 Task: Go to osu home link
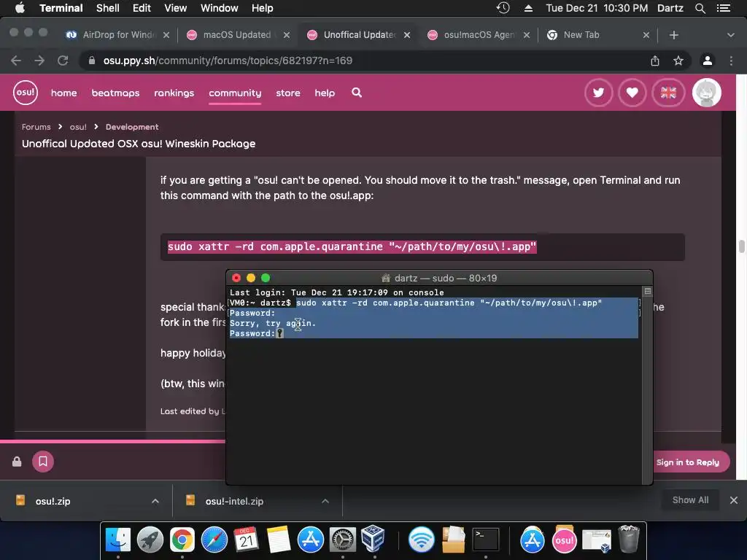64,93
